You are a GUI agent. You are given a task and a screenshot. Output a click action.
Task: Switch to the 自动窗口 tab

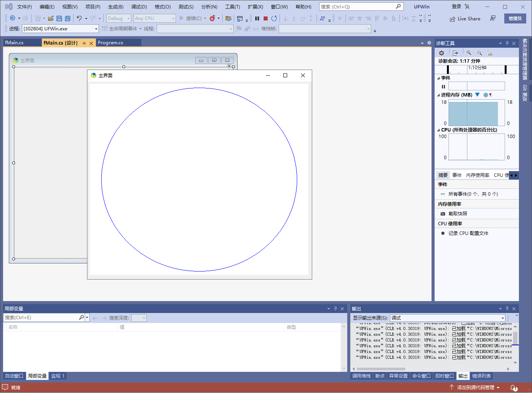click(14, 376)
